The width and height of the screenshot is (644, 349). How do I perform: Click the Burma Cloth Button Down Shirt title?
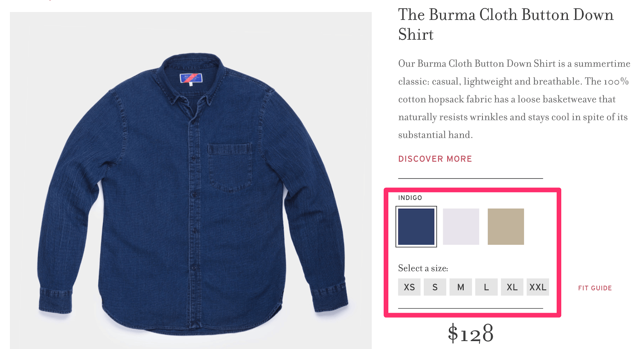coord(506,24)
